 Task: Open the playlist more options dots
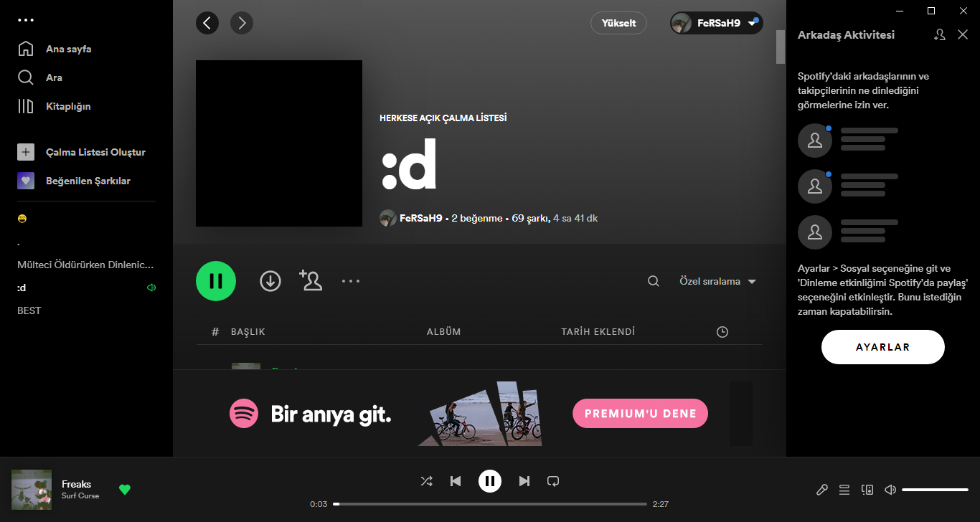tap(351, 281)
